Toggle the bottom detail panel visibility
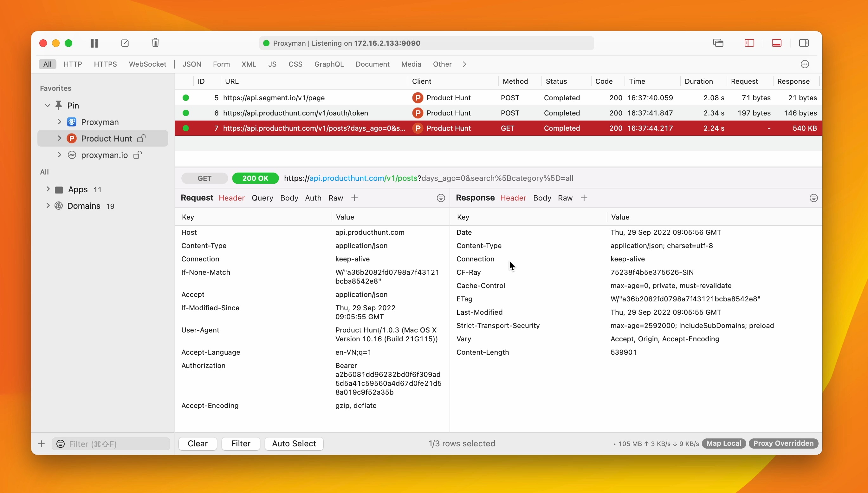The height and width of the screenshot is (493, 868). coord(777,43)
